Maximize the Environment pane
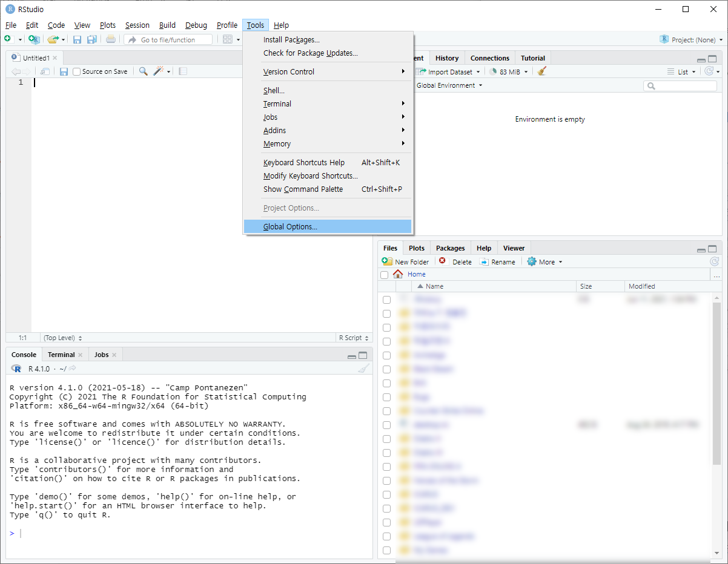 pyautogui.click(x=712, y=59)
